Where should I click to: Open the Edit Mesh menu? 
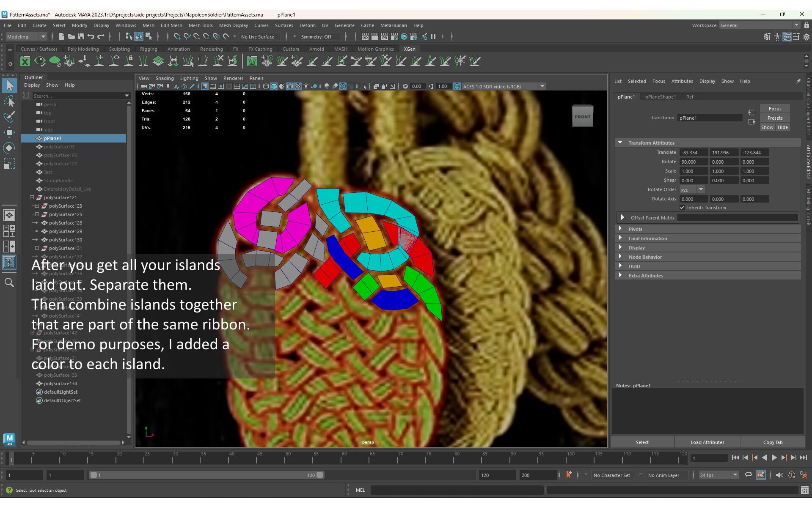click(x=171, y=25)
